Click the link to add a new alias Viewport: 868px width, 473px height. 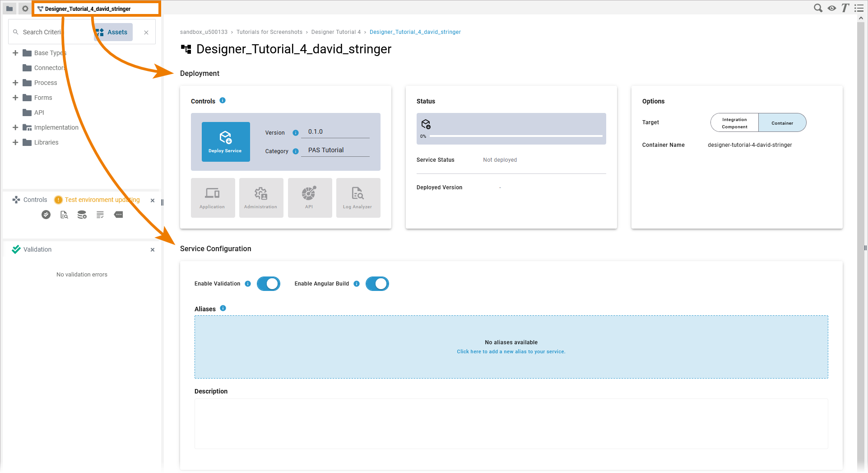pos(511,351)
